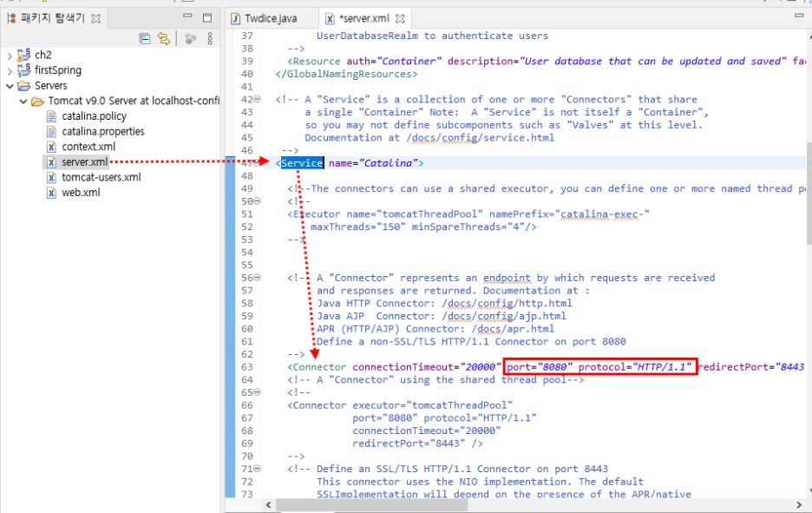This screenshot has height=513, width=812.
Task: Click /docs/config/service.html path text
Action: tap(480, 138)
